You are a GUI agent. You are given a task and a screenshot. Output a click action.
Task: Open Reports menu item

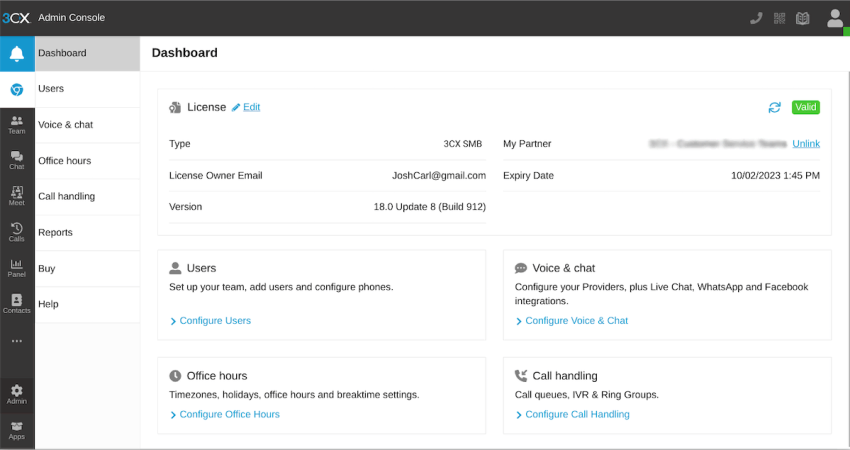point(55,232)
